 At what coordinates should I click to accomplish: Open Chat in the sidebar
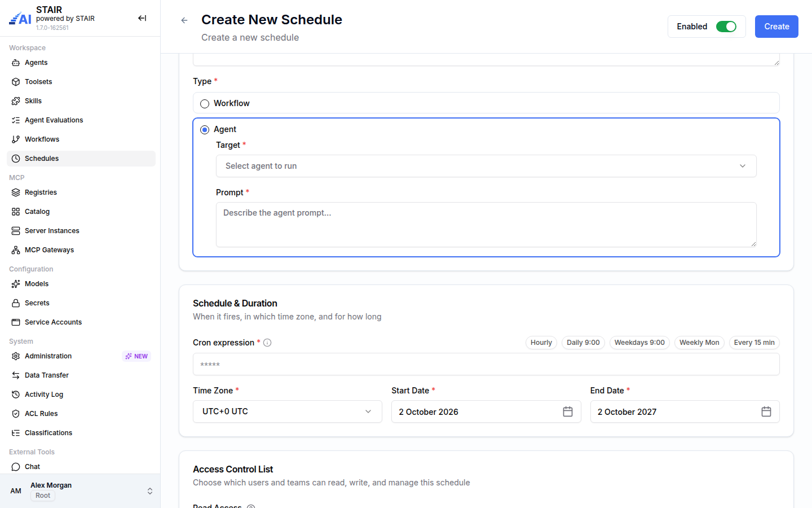pos(81,467)
